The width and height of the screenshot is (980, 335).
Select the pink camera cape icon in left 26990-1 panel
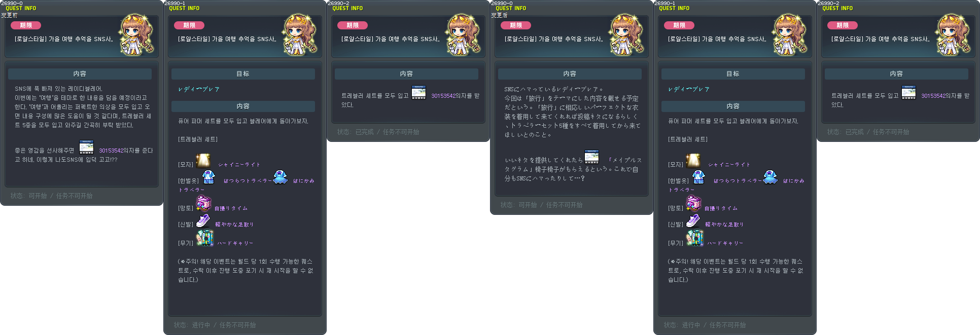coord(203,203)
